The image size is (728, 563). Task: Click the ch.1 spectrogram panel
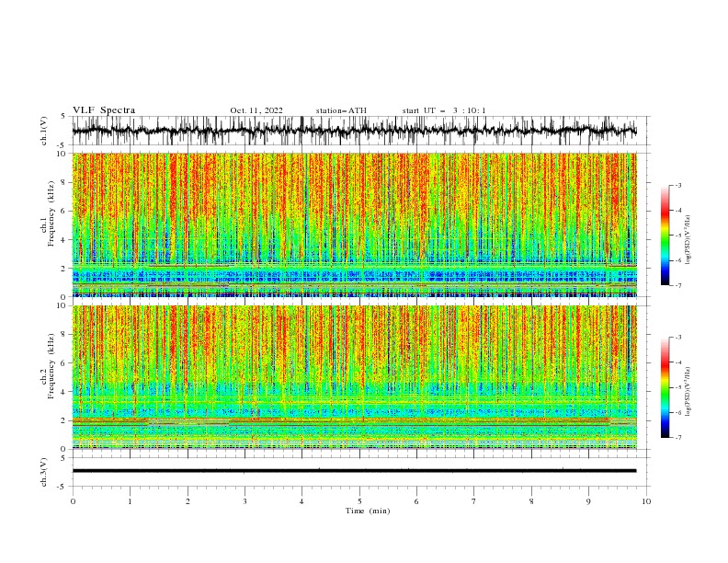point(354,224)
